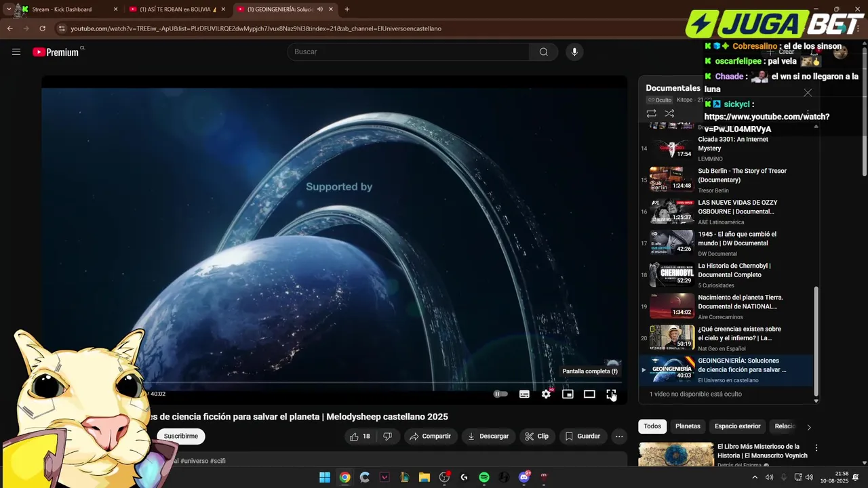Open more actions three-dot menu below video

(619, 436)
